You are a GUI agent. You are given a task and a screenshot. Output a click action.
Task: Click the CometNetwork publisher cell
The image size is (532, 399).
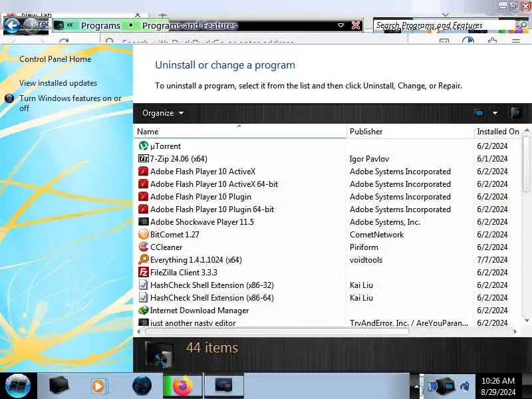click(376, 235)
